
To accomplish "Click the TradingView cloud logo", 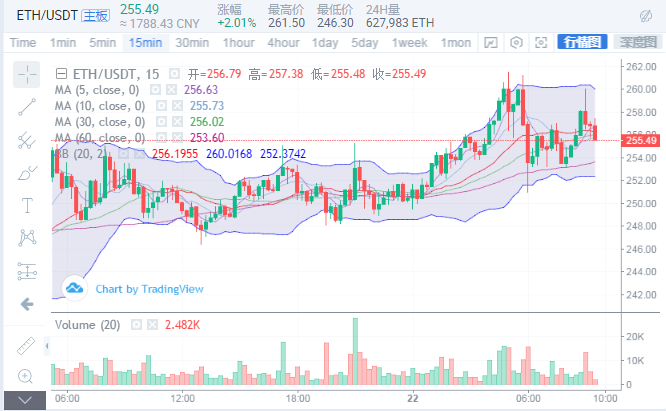I will click(74, 288).
